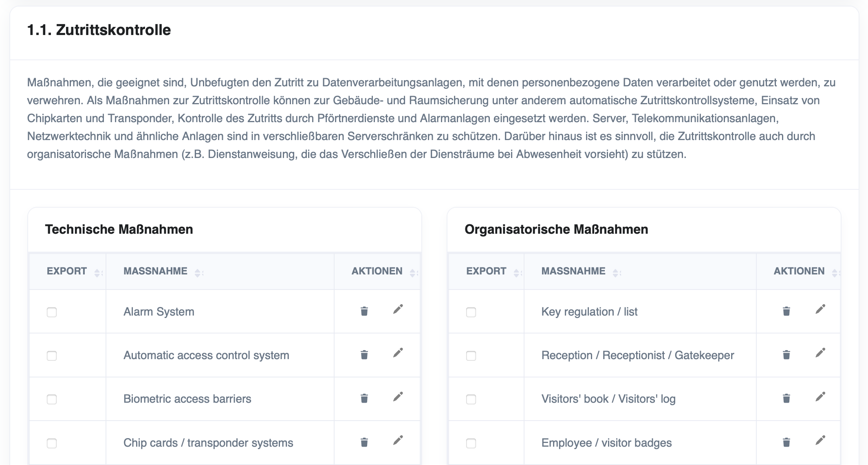This screenshot has width=868, height=465.
Task: Click Reception / Receptionist / Gatekeeper text
Action: click(638, 355)
